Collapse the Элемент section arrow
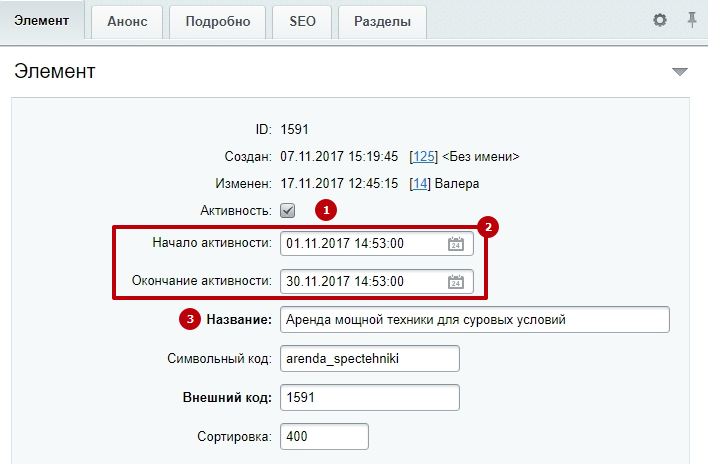This screenshot has width=708, height=464. point(680,72)
